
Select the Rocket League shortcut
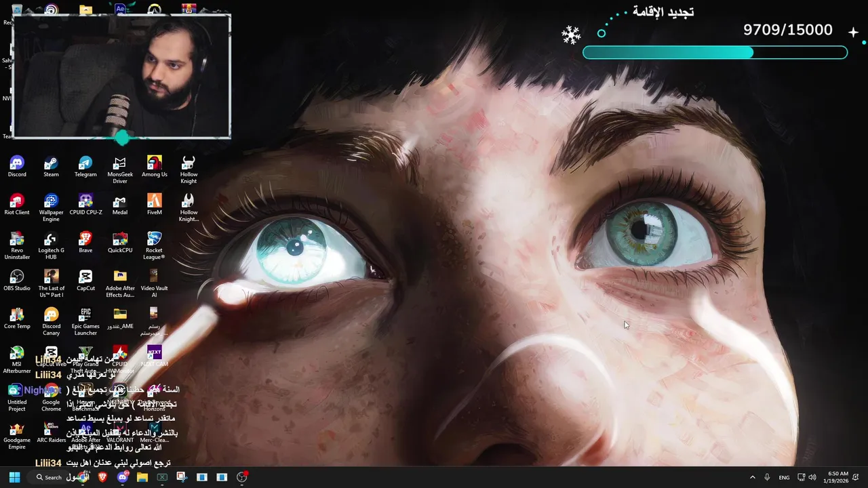tap(154, 246)
